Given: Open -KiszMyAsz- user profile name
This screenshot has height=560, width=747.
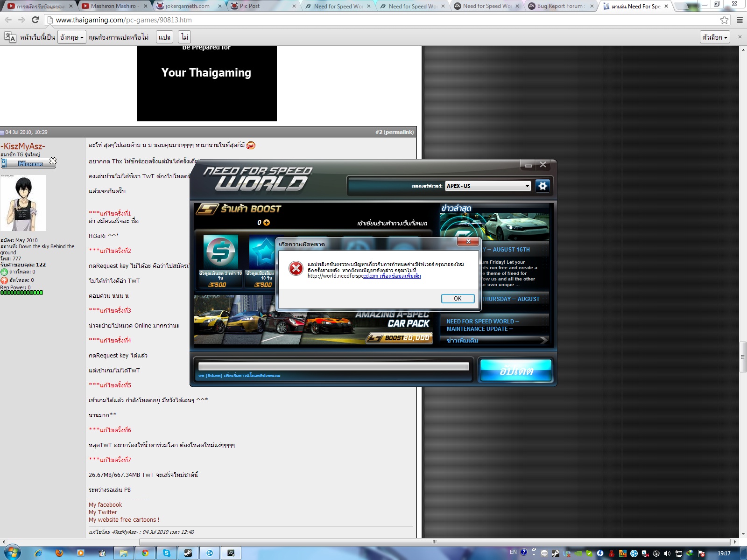Looking at the screenshot, I should click(23, 147).
